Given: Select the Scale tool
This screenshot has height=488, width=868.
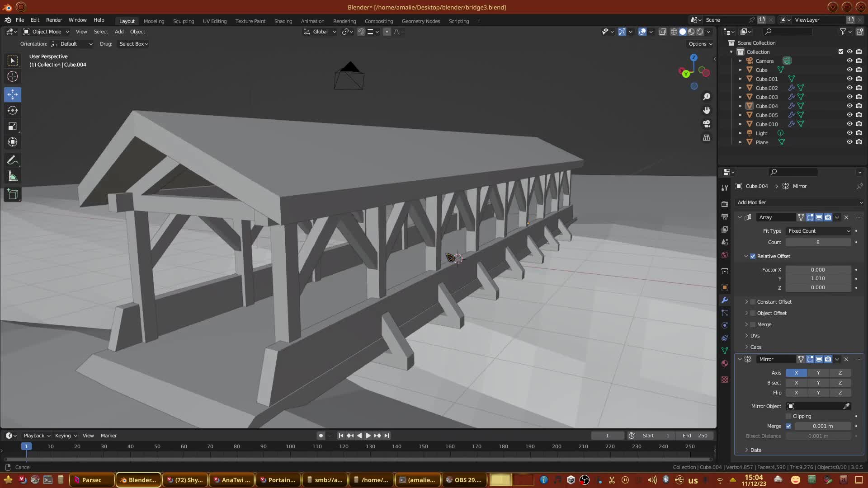Looking at the screenshot, I should 13,127.
